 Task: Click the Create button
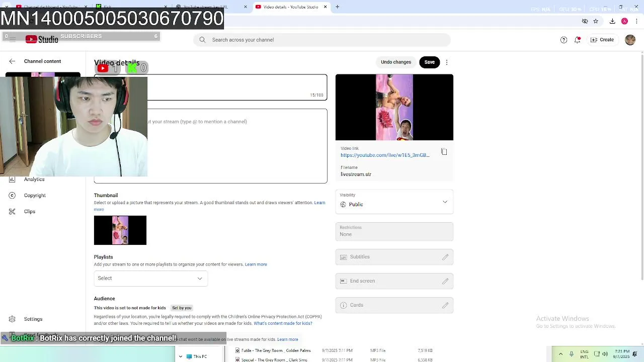(x=602, y=40)
